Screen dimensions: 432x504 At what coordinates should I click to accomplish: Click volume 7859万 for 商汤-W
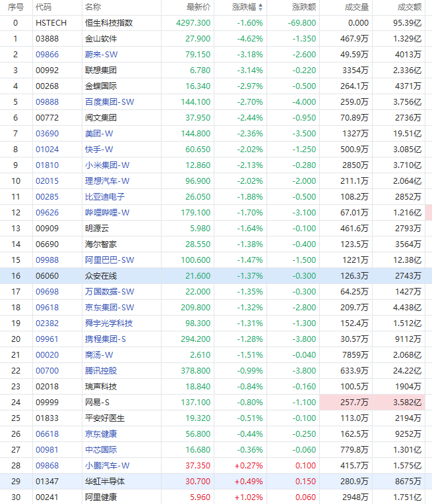pyautogui.click(x=355, y=355)
